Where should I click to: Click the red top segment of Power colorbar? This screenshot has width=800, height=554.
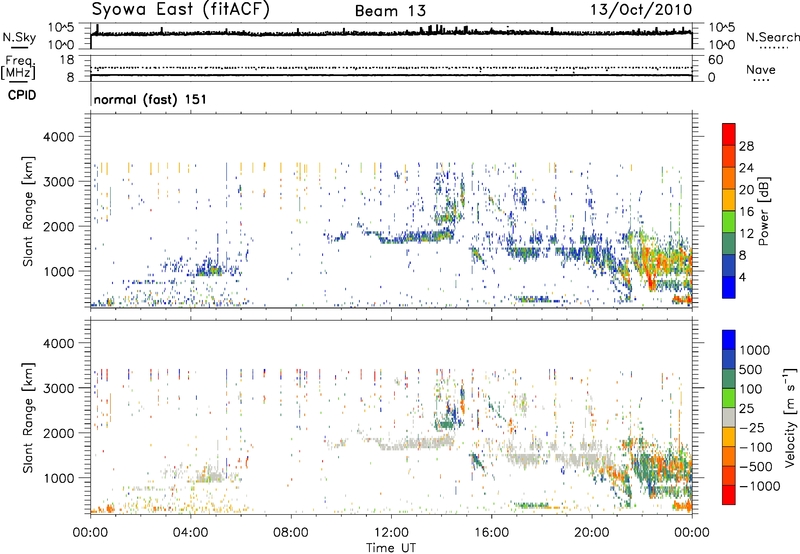pos(729,134)
